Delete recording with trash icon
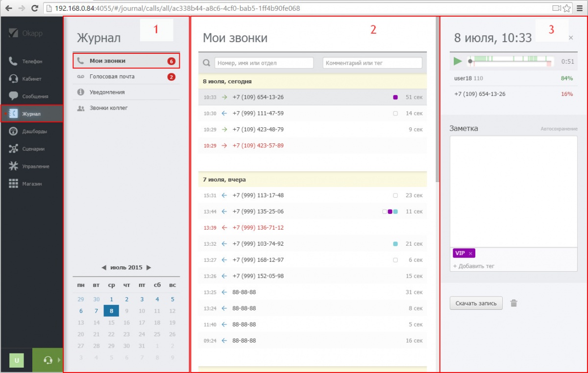 click(x=514, y=303)
